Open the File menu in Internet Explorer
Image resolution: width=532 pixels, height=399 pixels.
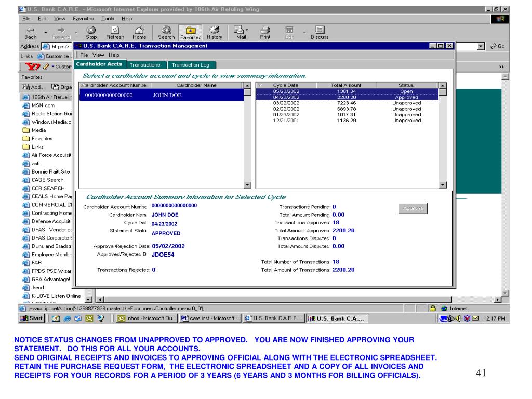click(26, 19)
